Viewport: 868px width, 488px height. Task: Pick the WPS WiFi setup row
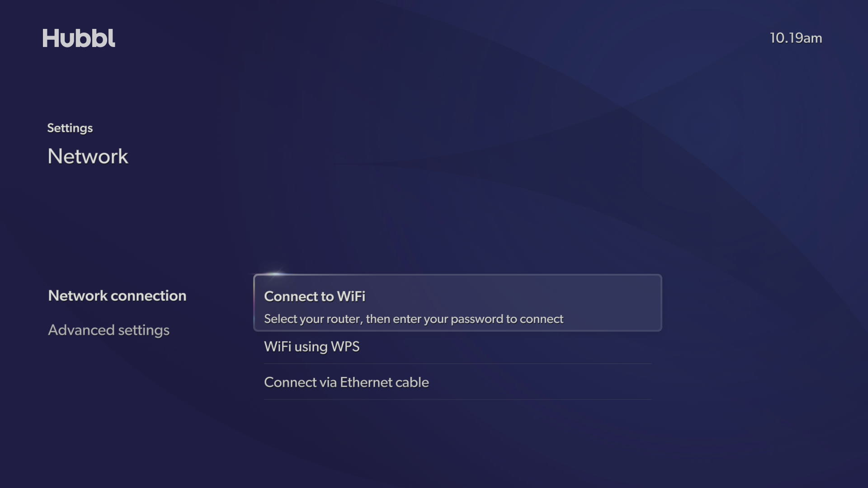coord(458,347)
